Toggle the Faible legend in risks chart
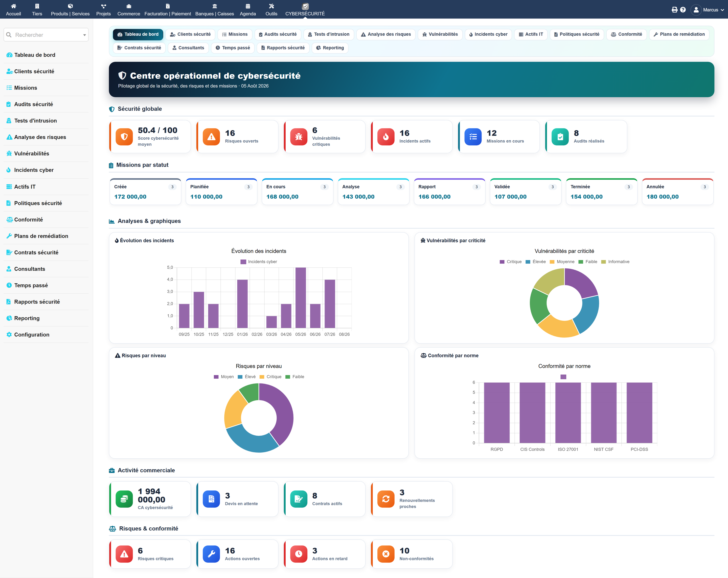 point(295,377)
